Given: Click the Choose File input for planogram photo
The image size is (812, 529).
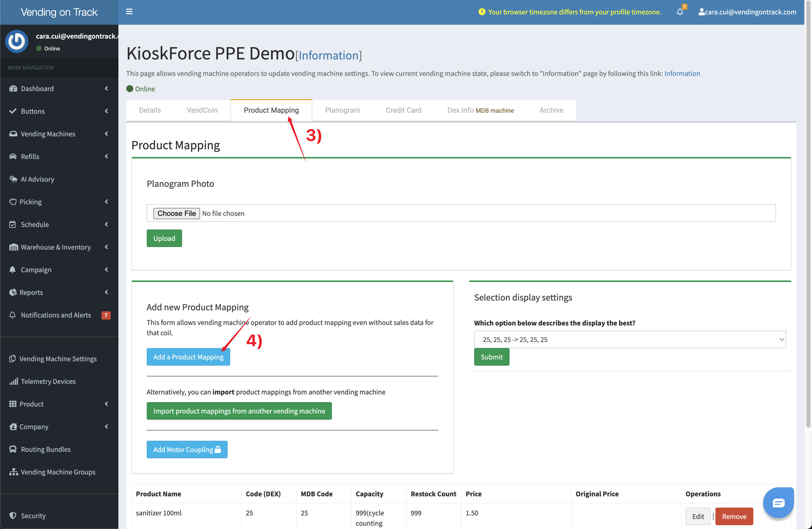Looking at the screenshot, I should (x=176, y=213).
